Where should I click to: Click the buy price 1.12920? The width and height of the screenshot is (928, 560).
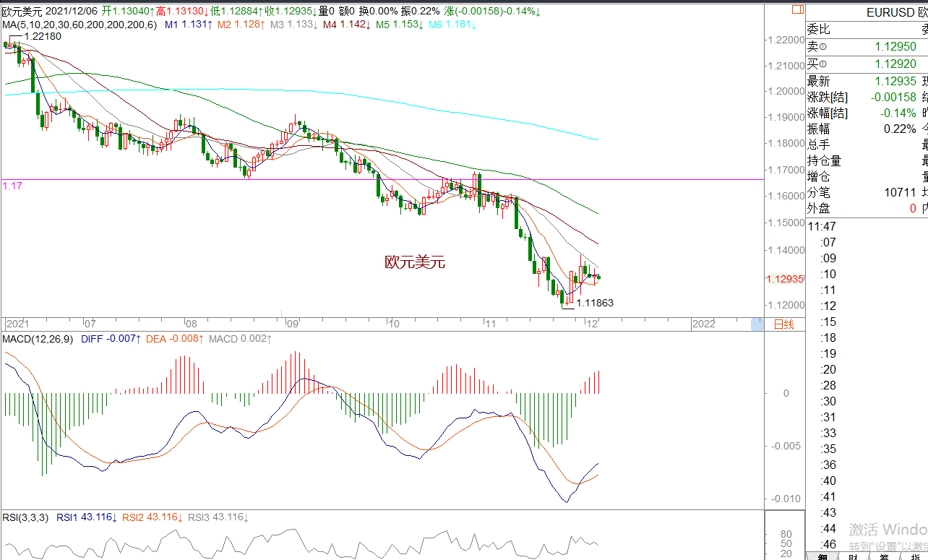click(895, 64)
